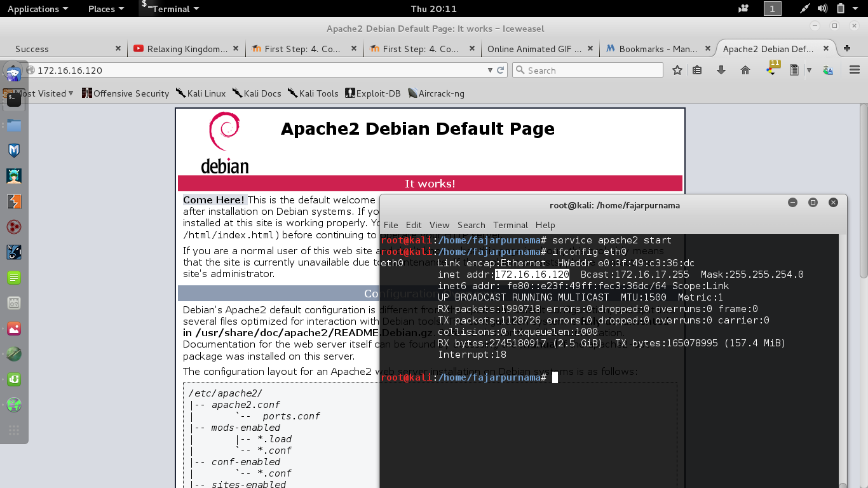Open the terminal Edit menu

pos(414,225)
